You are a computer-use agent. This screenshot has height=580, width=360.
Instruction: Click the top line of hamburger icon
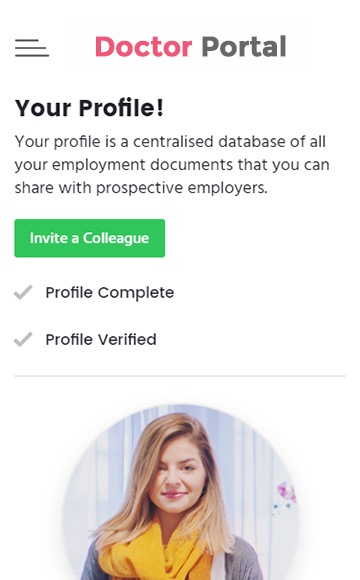27,40
